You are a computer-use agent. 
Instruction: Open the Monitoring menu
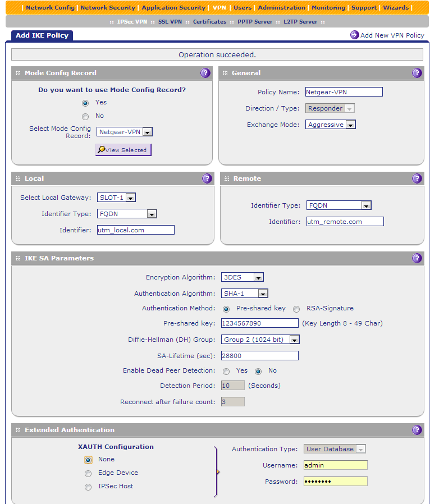[x=328, y=7]
